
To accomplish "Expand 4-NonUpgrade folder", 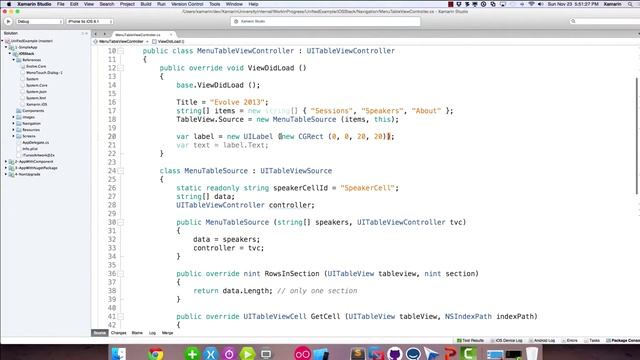I will (6, 174).
